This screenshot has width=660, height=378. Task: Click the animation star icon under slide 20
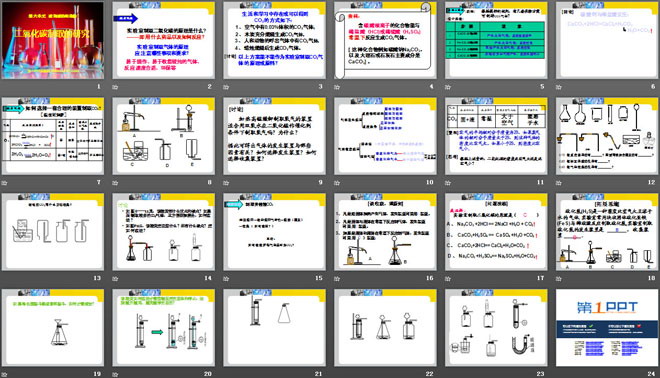[x=115, y=374]
